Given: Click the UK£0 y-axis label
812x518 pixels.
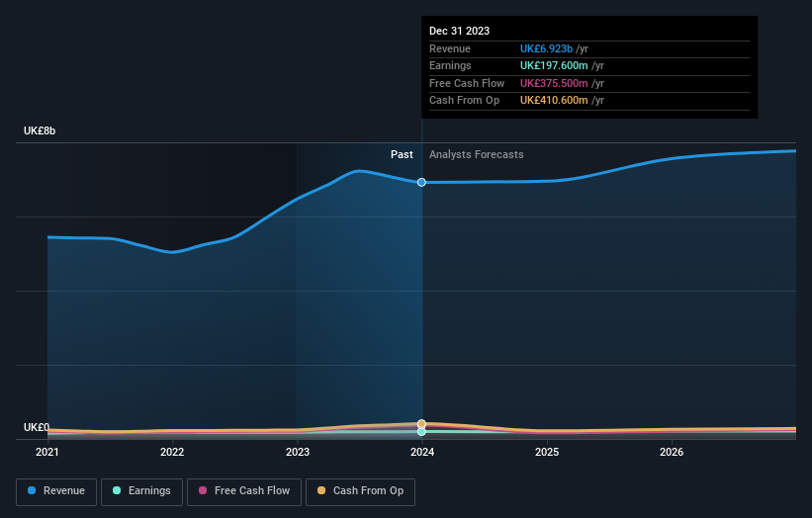Looking at the screenshot, I should point(37,427).
